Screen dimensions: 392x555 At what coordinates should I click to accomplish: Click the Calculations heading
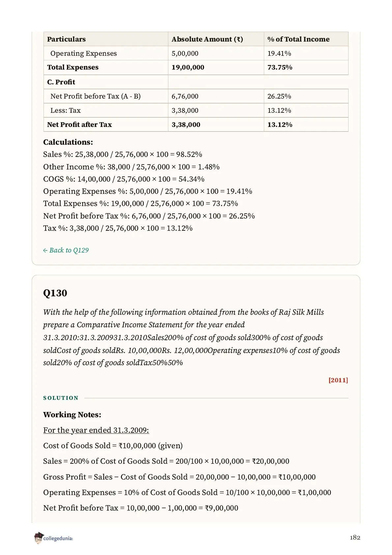coord(68,142)
